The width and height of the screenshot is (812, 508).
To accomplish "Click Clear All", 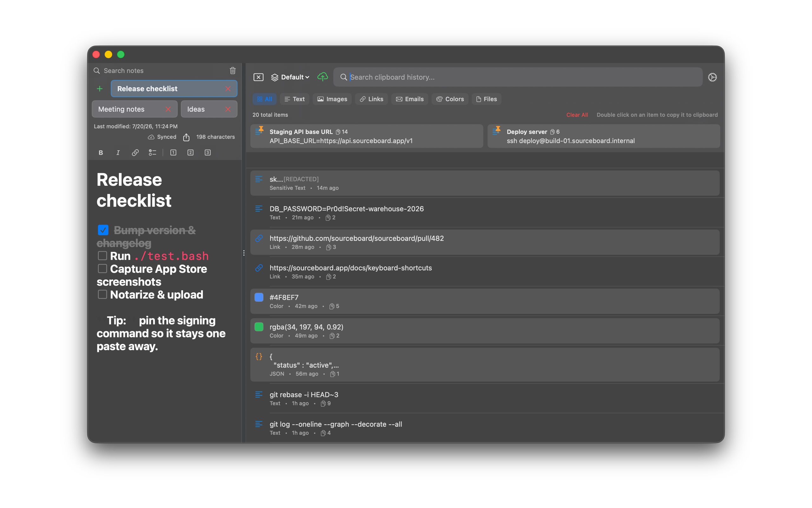I will point(577,115).
